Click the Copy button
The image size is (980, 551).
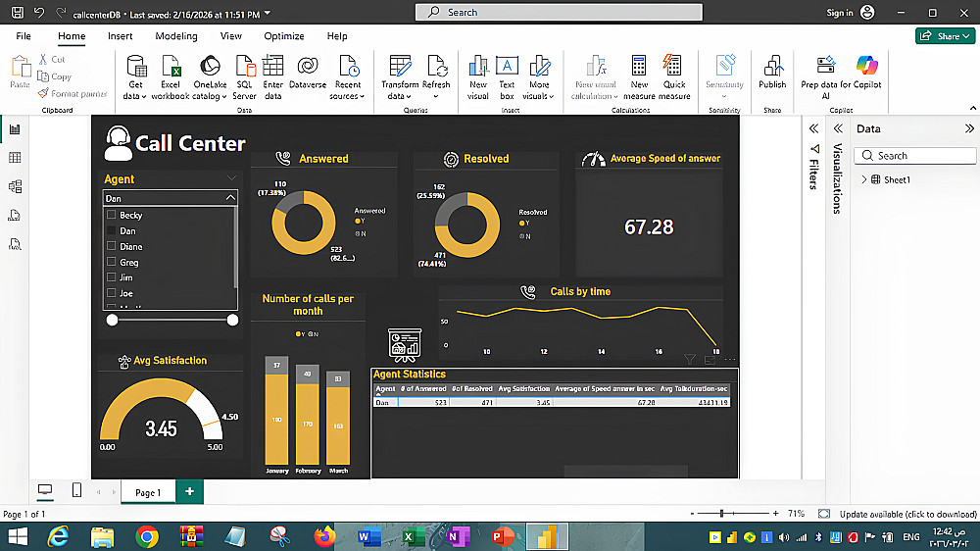click(54, 76)
